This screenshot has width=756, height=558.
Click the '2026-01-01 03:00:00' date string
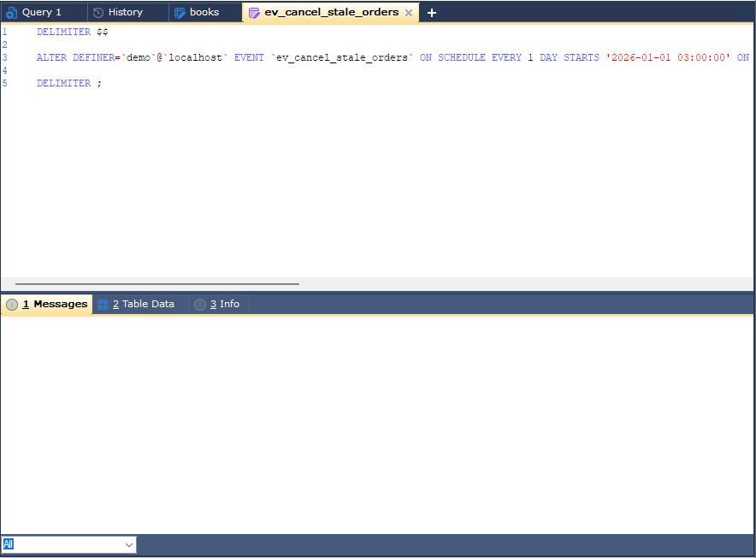point(668,57)
